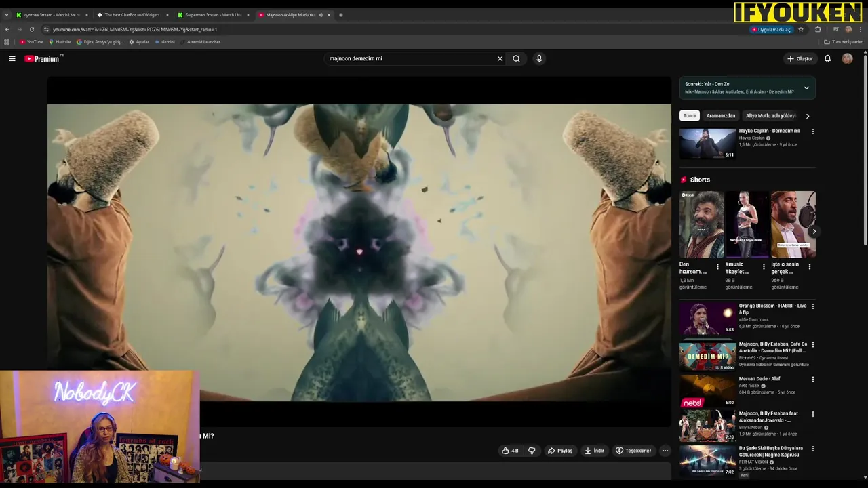Open a new browser tab
The height and width of the screenshot is (488, 868).
340,15
